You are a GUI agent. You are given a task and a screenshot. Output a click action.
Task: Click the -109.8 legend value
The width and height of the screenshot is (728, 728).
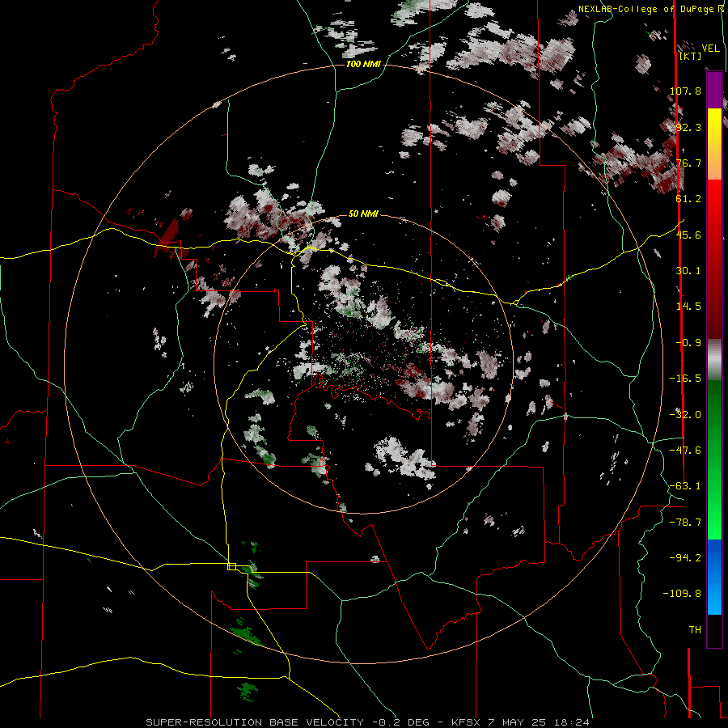(683, 594)
